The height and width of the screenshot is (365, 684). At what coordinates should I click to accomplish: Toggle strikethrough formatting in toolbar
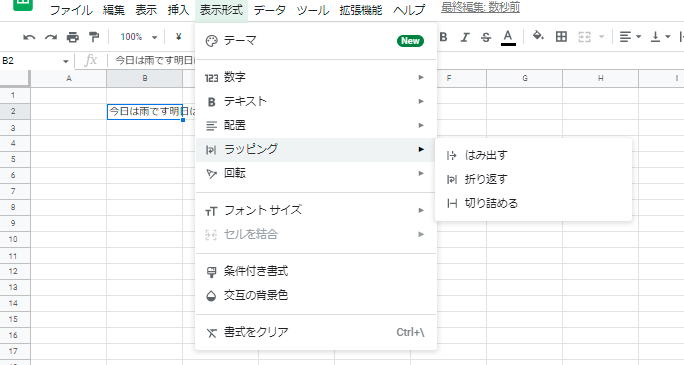(486, 38)
